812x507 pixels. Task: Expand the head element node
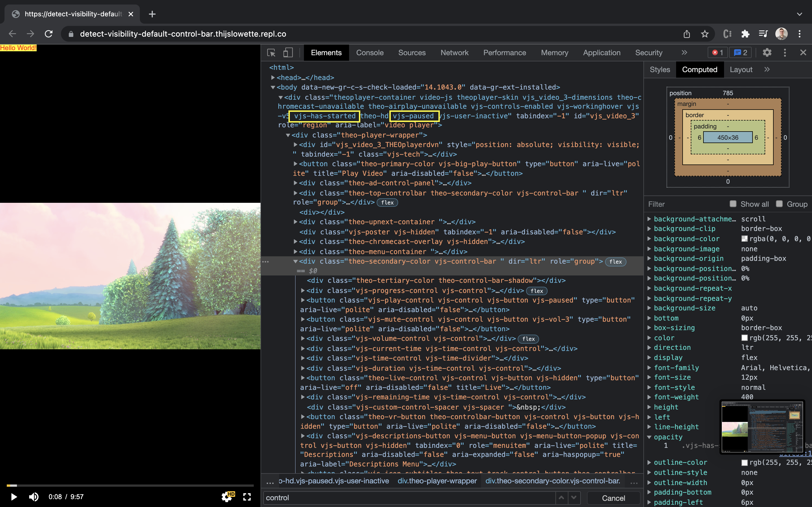(273, 77)
